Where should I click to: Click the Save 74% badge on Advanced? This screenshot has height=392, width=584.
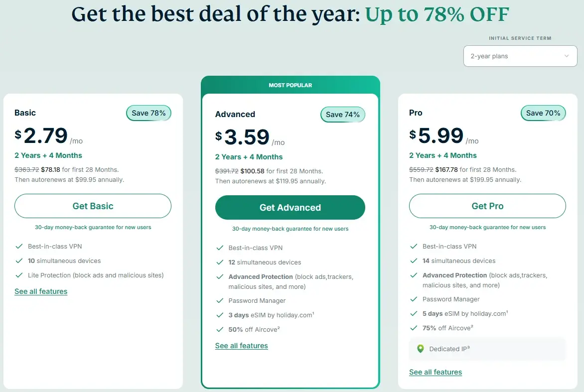pos(343,115)
